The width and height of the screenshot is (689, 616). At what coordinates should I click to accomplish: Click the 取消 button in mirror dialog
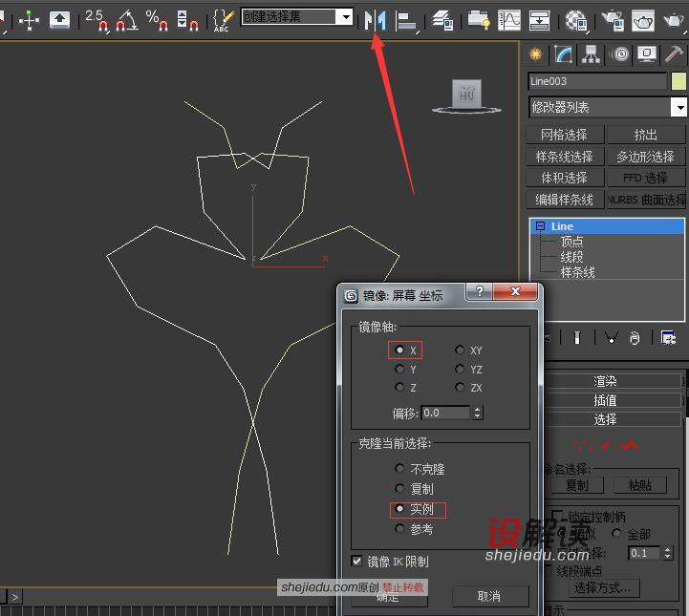pyautogui.click(x=488, y=596)
